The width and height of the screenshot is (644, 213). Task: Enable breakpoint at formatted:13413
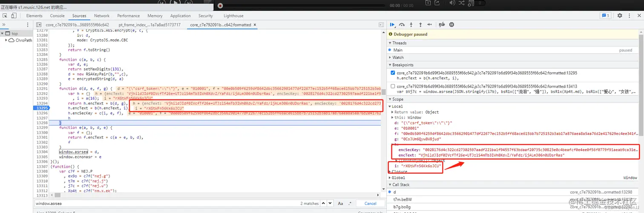coord(393,86)
